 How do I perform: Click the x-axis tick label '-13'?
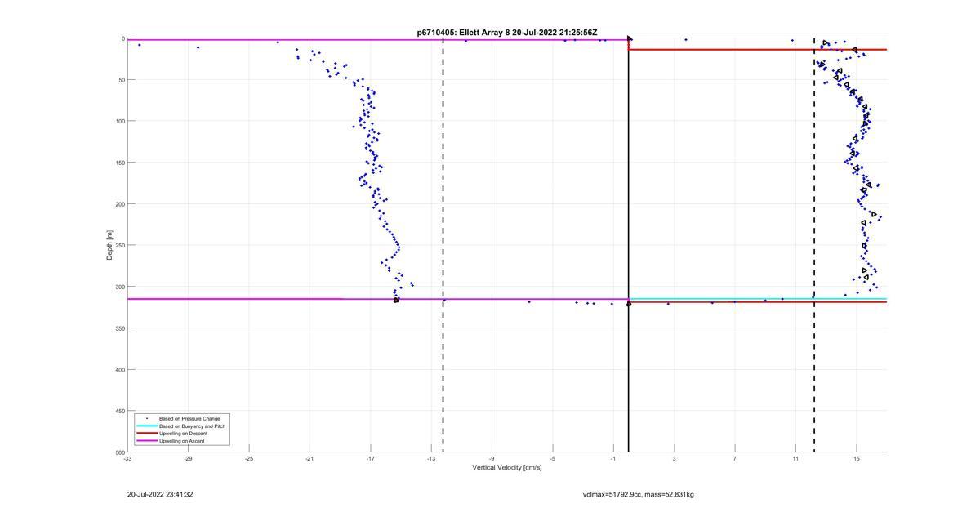point(431,458)
